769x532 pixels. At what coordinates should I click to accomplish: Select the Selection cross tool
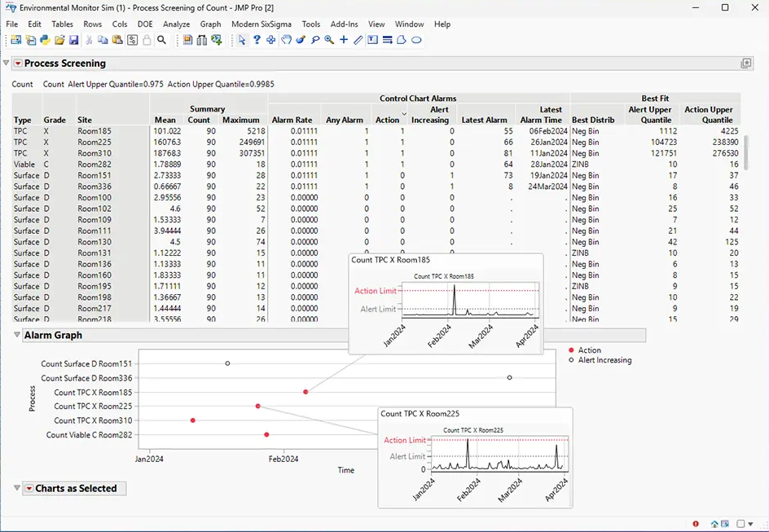[x=270, y=40]
